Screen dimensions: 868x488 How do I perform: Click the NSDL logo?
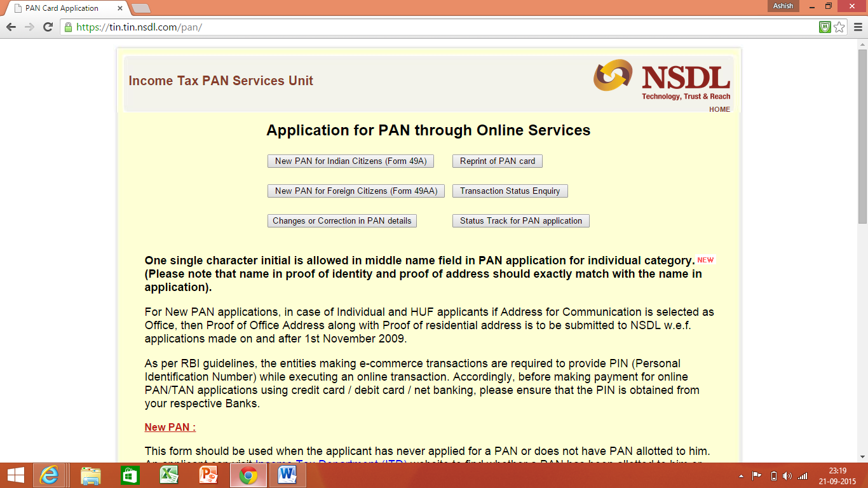pos(661,79)
